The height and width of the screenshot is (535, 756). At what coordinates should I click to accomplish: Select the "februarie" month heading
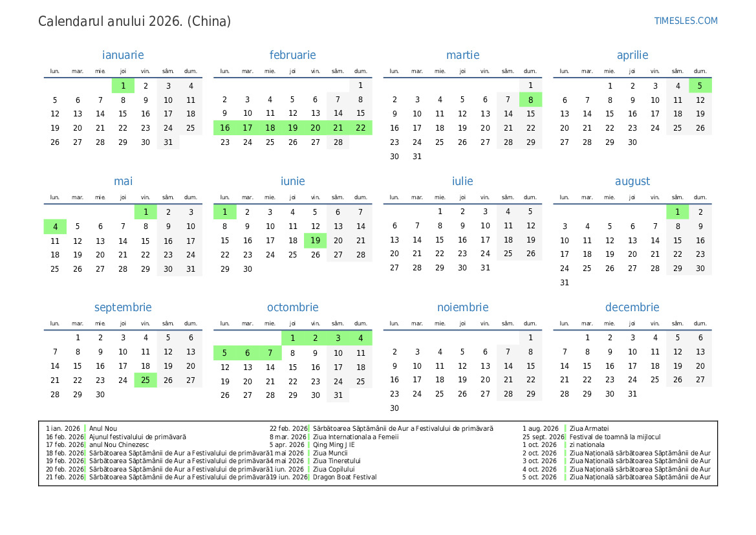293,55
